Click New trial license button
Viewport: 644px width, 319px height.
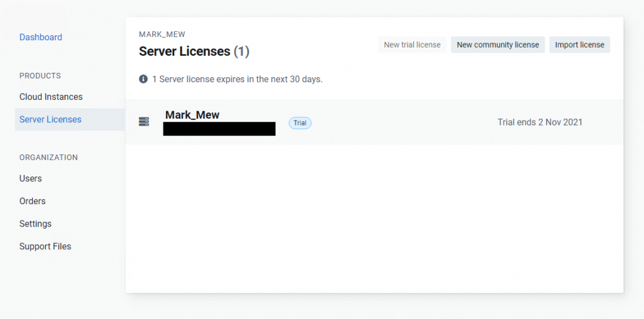(412, 45)
